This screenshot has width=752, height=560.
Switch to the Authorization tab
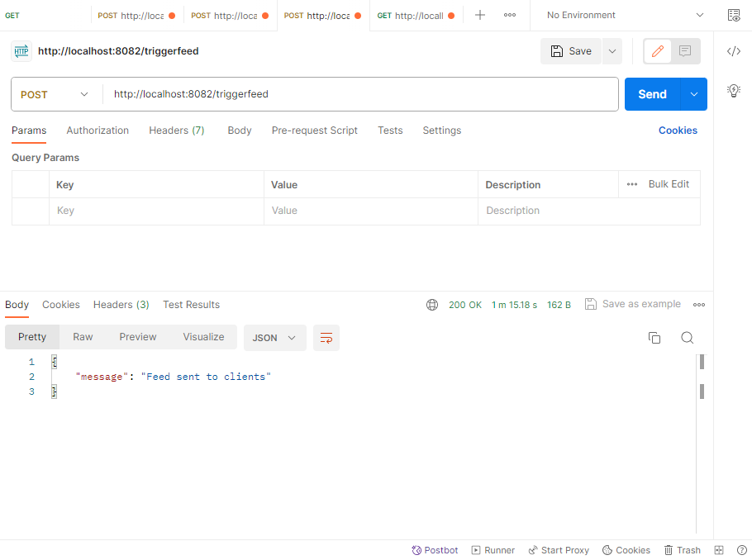coord(98,131)
